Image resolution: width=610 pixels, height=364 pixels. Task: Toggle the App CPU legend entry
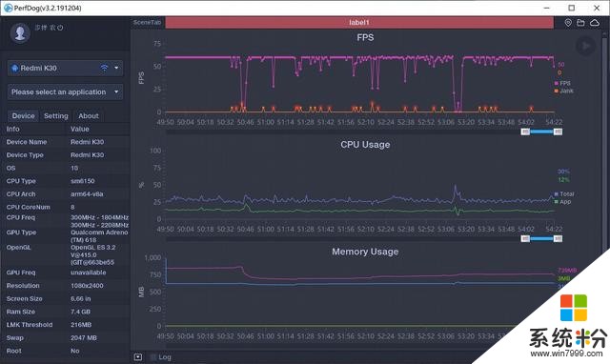tap(562, 201)
